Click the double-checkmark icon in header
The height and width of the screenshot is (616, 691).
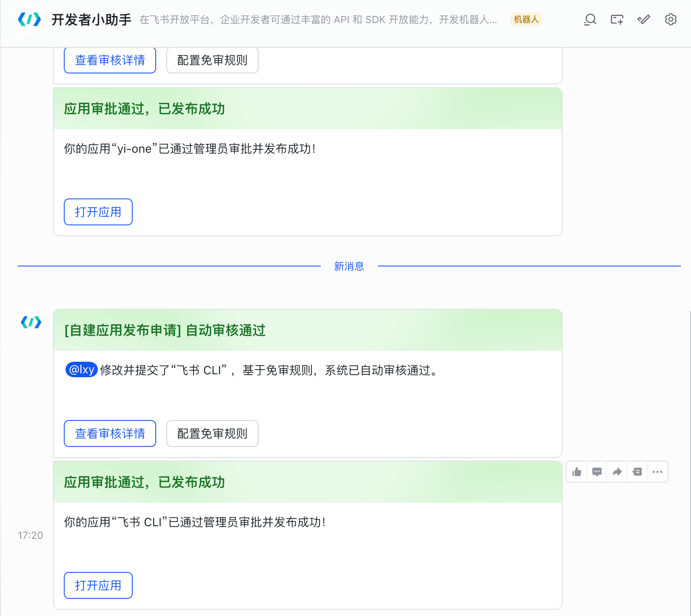pyautogui.click(x=644, y=19)
